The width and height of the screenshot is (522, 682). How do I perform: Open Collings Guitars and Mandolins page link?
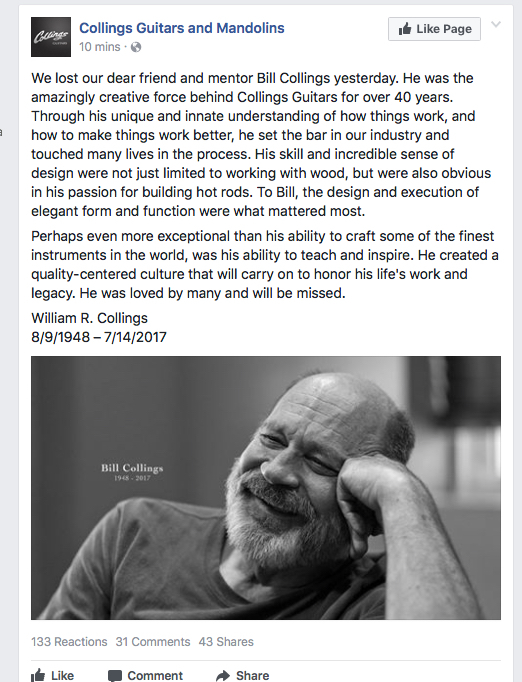[x=182, y=28]
